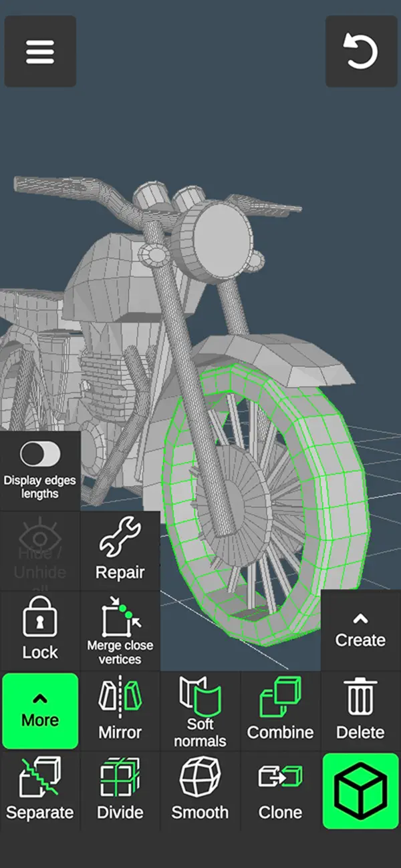Image resolution: width=401 pixels, height=868 pixels.
Task: Click Merge close vertices tool
Action: point(120,630)
